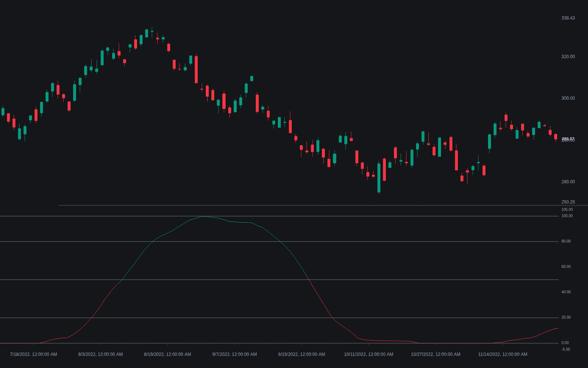Click the oscillator line's peak touching the 100 level
The image size is (588, 368).
click(x=202, y=216)
